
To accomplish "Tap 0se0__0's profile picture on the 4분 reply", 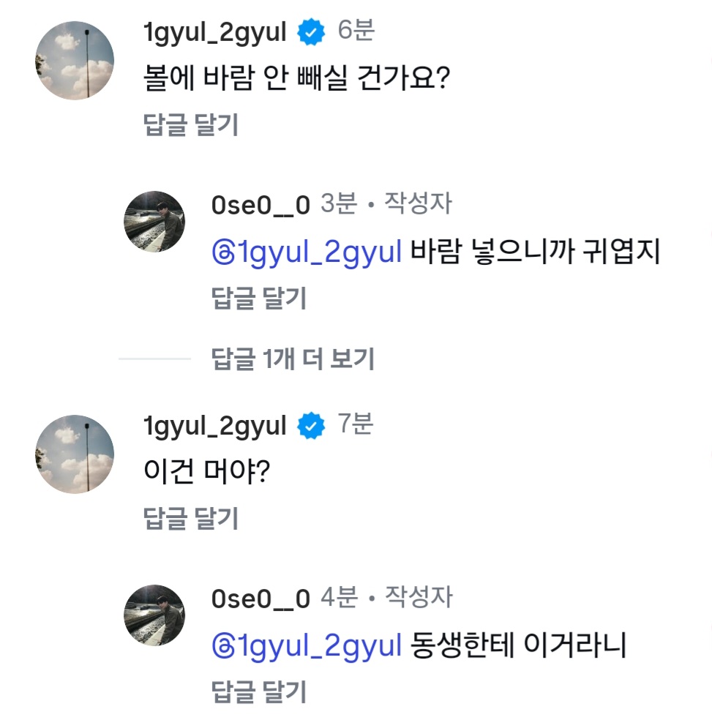I will click(x=154, y=615).
